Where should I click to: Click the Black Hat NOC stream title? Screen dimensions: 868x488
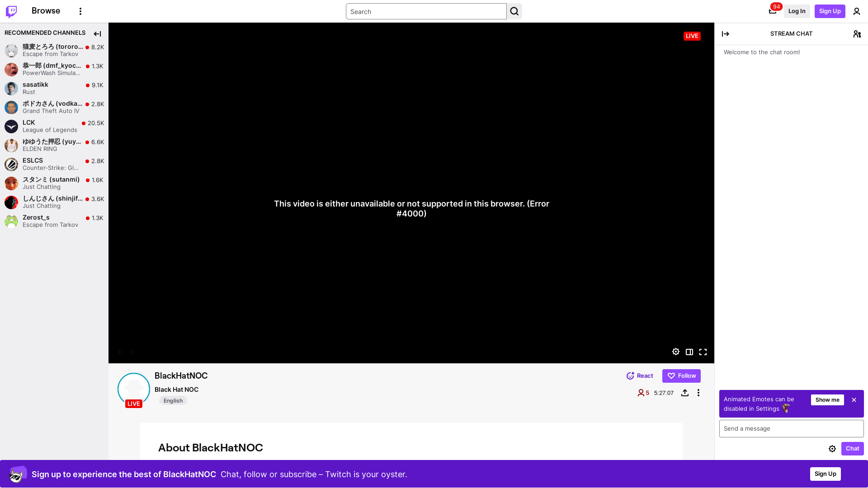pyautogui.click(x=176, y=389)
